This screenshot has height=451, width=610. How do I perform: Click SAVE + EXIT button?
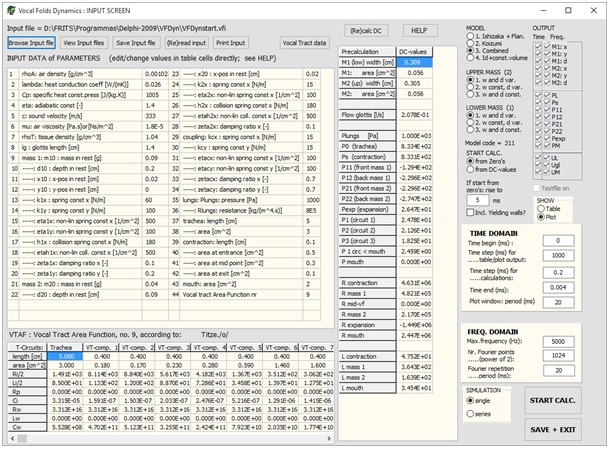552,430
